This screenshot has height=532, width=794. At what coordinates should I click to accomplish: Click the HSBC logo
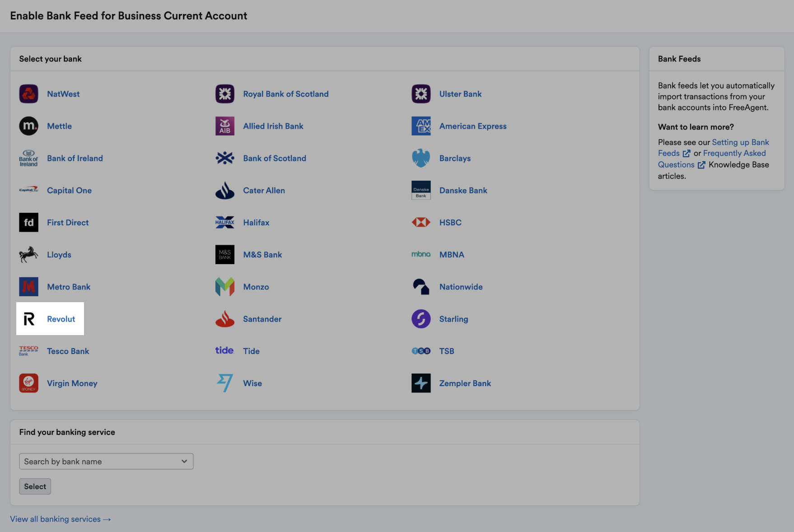click(x=420, y=222)
